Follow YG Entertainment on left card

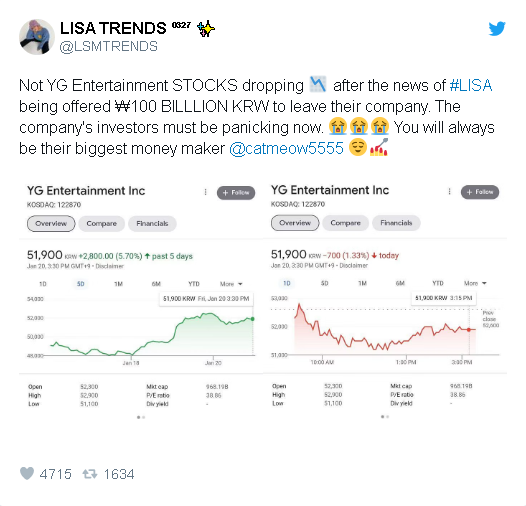pyautogui.click(x=236, y=193)
